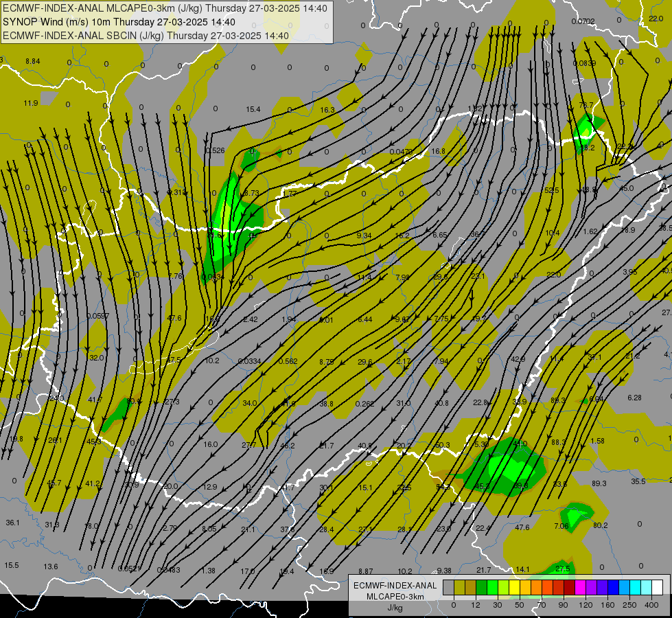The height and width of the screenshot is (618, 672).
Task: Click the map value '15.1'
Action: point(365,488)
